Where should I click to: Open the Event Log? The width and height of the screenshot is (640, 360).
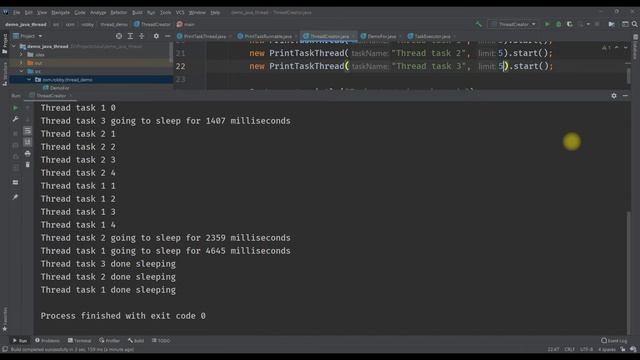614,340
